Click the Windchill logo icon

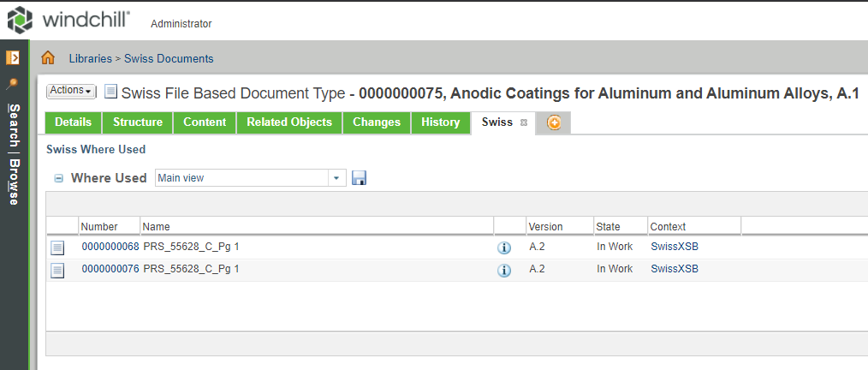point(20,20)
